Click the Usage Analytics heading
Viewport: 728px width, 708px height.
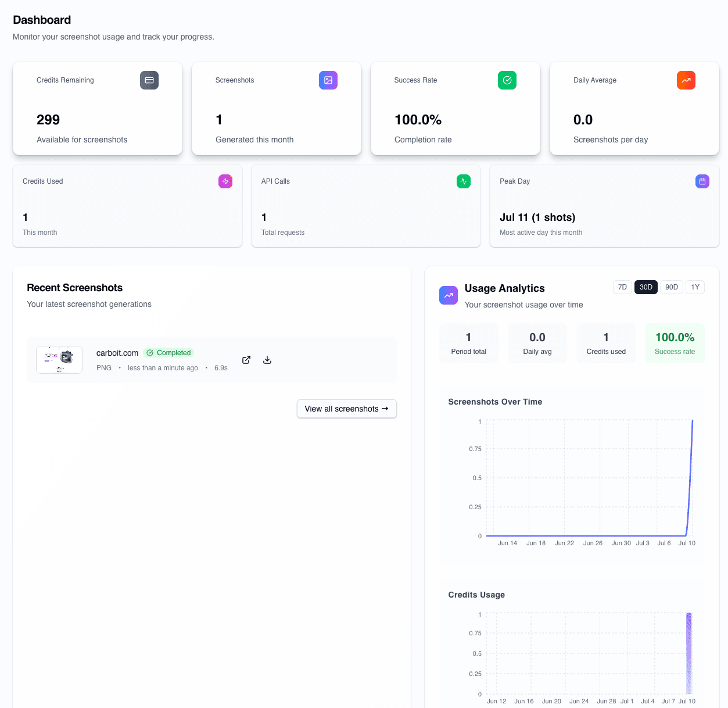tap(505, 288)
